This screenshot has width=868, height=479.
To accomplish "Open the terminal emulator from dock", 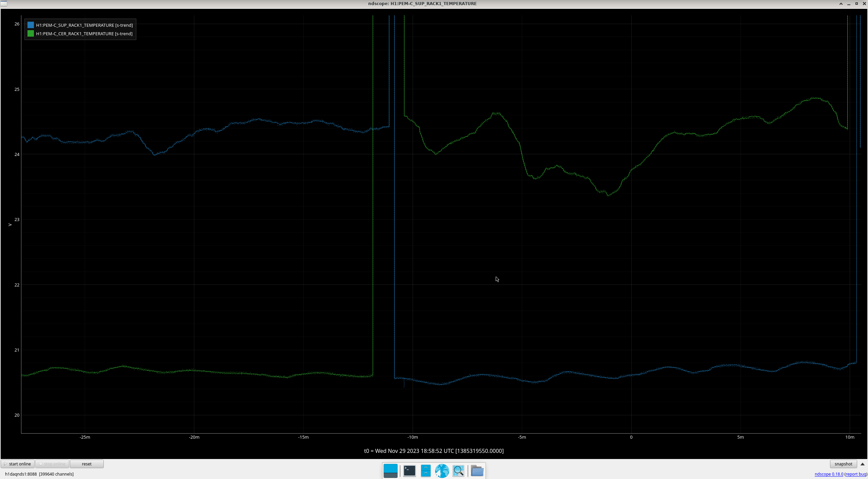I will (x=409, y=471).
